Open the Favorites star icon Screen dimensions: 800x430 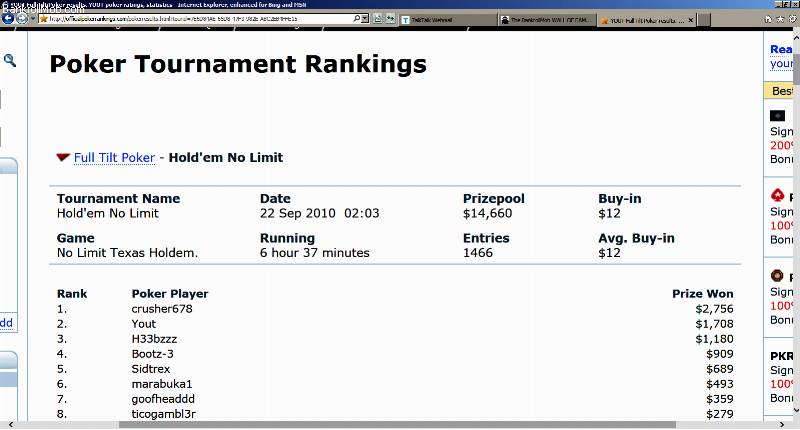[781, 19]
